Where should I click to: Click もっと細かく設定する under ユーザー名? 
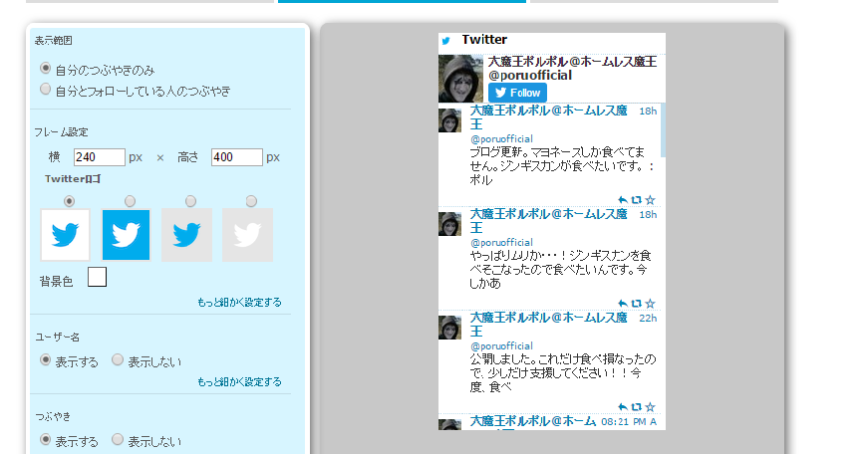(x=239, y=382)
